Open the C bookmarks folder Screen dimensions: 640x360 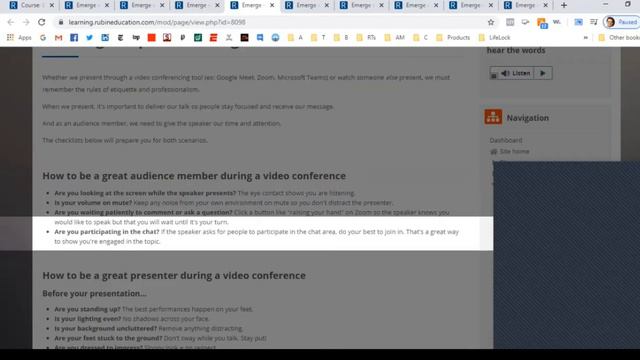(420, 38)
